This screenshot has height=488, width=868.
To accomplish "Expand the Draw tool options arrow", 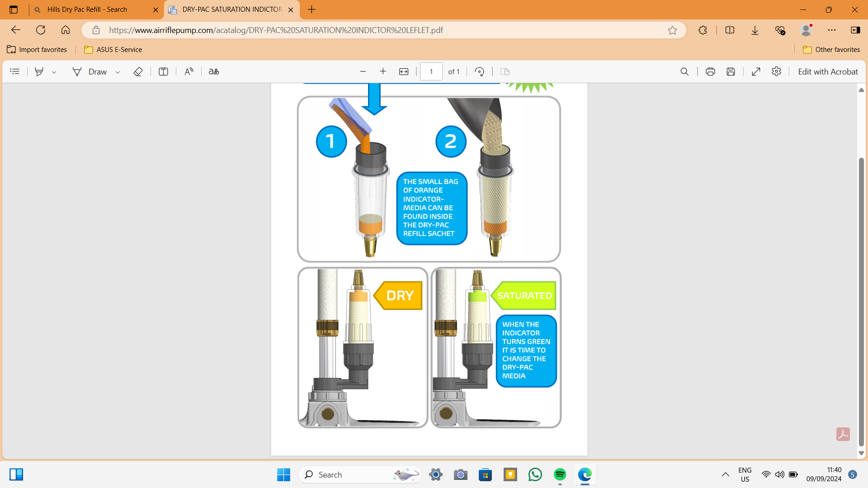I will (118, 72).
